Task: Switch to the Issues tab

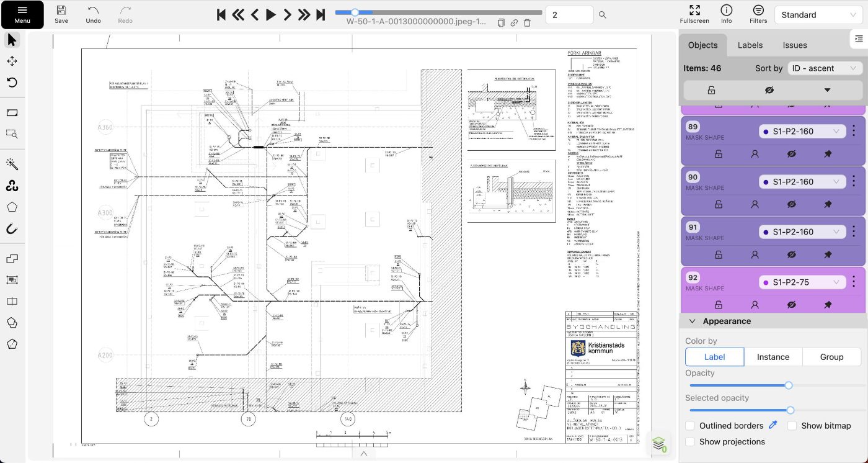Action: pos(795,45)
